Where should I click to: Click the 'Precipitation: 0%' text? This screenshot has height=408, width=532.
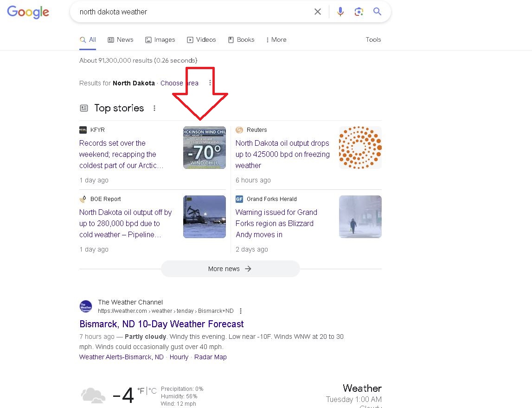182,389
